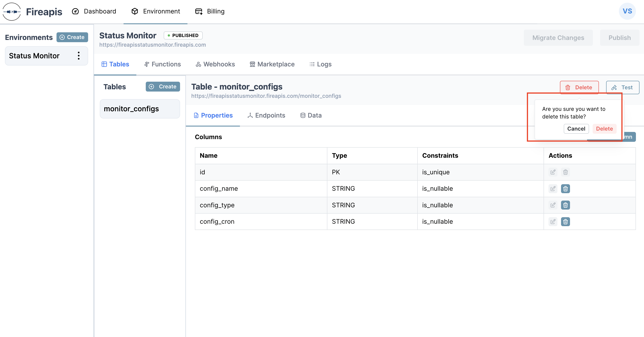Viewport: 644px width, 337px height.
Task: Confirm Delete in the popup dialog
Action: (604, 129)
